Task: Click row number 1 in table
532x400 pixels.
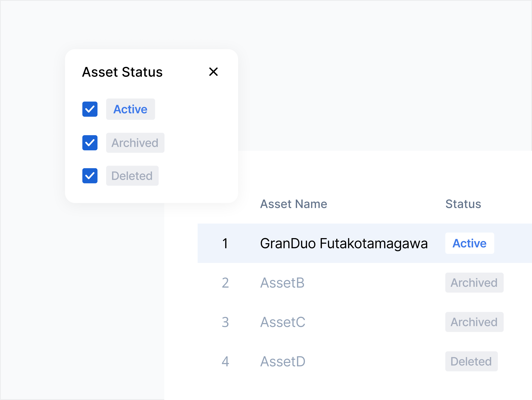Action: (225, 243)
